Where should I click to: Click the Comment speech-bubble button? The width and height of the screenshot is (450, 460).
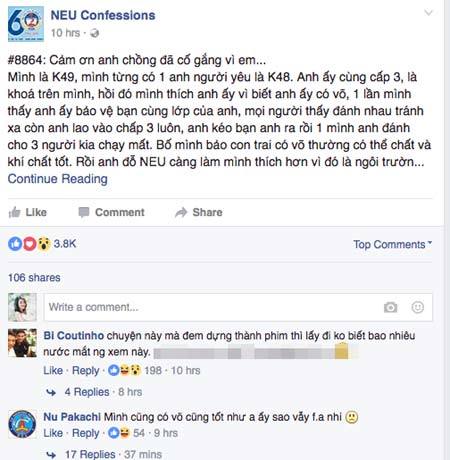pos(111,212)
